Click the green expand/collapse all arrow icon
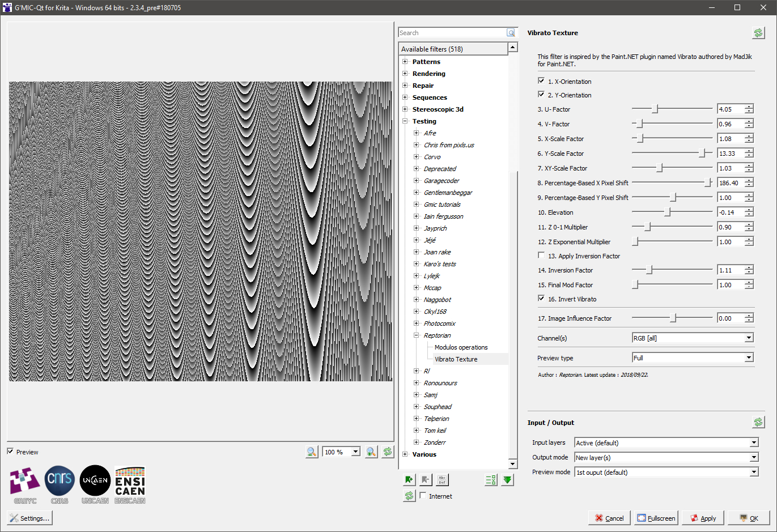 (508, 480)
